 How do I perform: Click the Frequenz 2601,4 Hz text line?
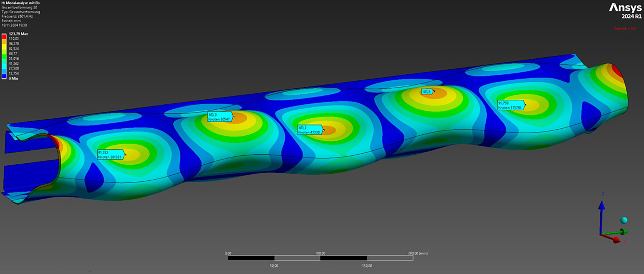(x=17, y=16)
